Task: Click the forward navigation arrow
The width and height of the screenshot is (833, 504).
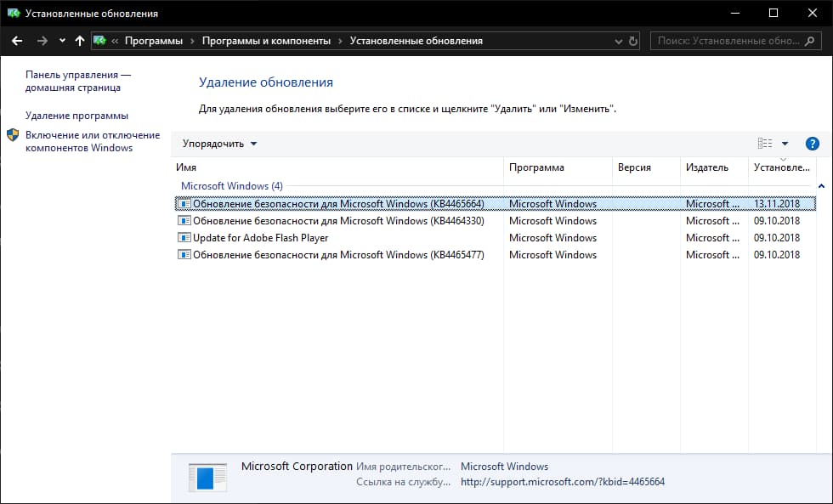Action: click(41, 40)
